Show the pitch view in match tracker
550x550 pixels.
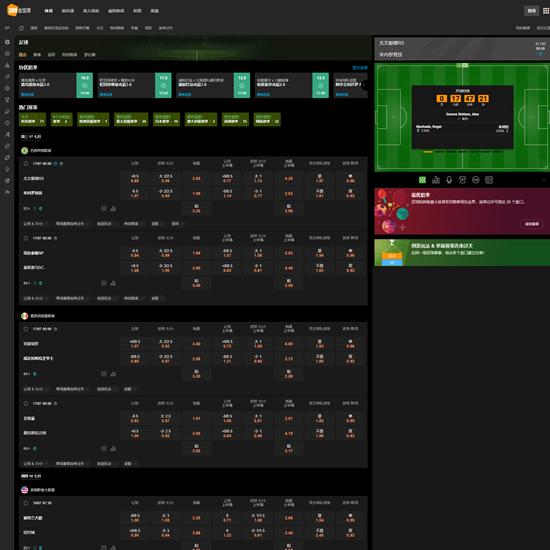[422, 180]
